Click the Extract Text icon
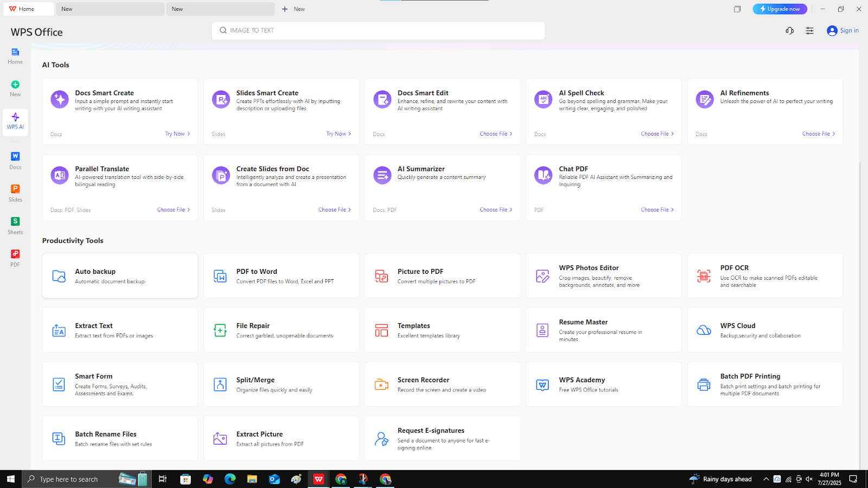This screenshot has height=488, width=868. tap(59, 330)
